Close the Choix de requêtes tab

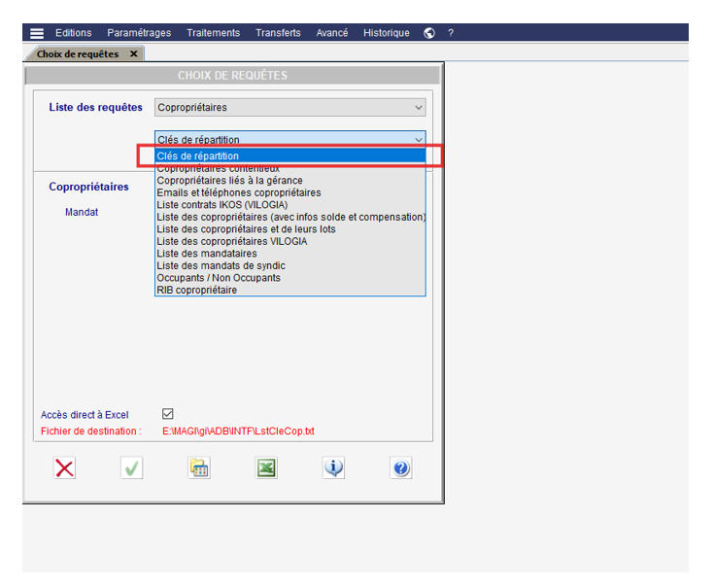133,54
